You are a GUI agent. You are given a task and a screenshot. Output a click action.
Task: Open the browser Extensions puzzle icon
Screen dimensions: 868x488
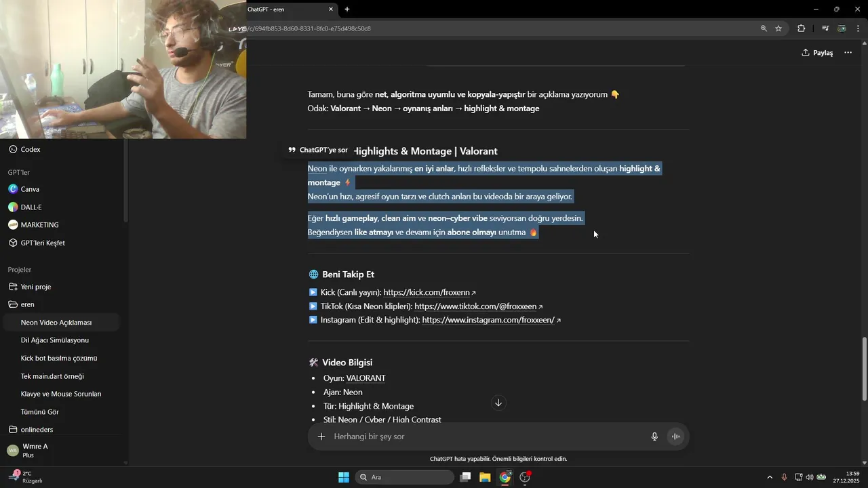click(802, 28)
